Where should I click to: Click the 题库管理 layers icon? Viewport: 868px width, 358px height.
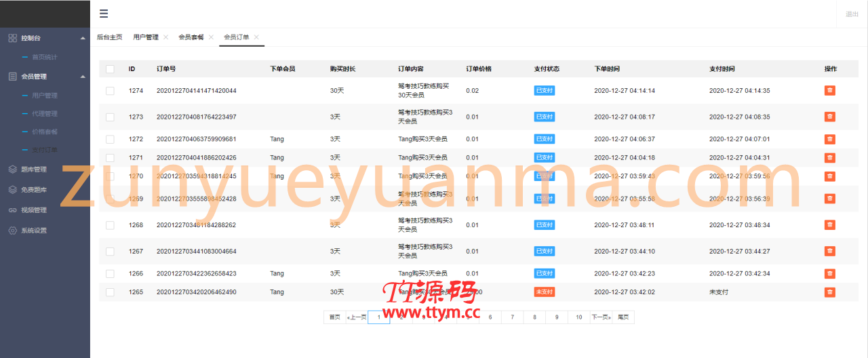[x=12, y=170]
